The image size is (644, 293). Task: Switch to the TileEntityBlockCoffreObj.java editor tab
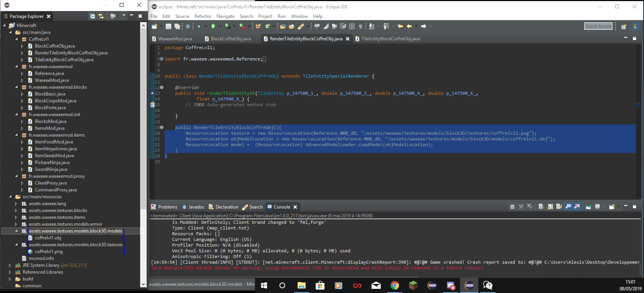[390, 39]
